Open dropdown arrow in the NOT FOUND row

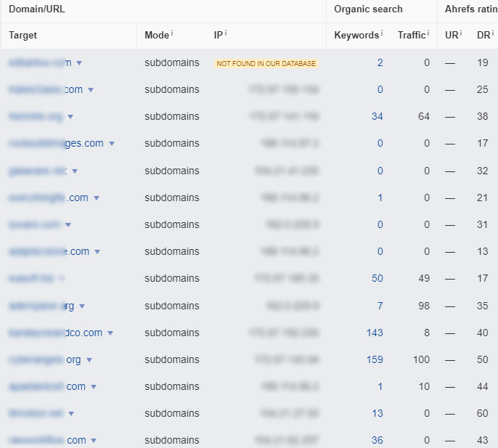(x=79, y=63)
